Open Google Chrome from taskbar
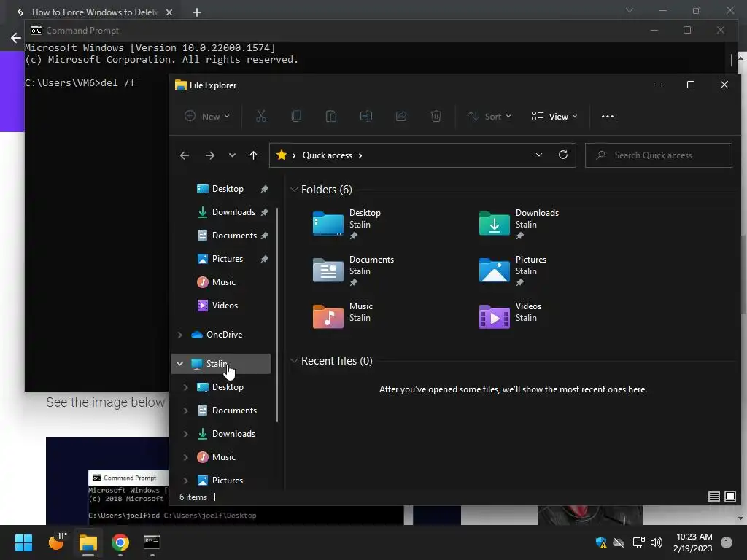The height and width of the screenshot is (560, 747). coord(120,542)
